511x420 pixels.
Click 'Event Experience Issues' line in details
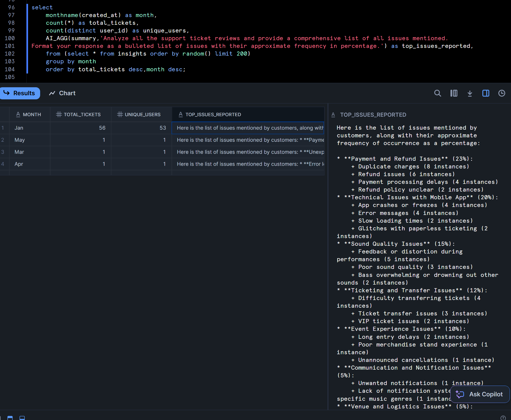coord(393,329)
